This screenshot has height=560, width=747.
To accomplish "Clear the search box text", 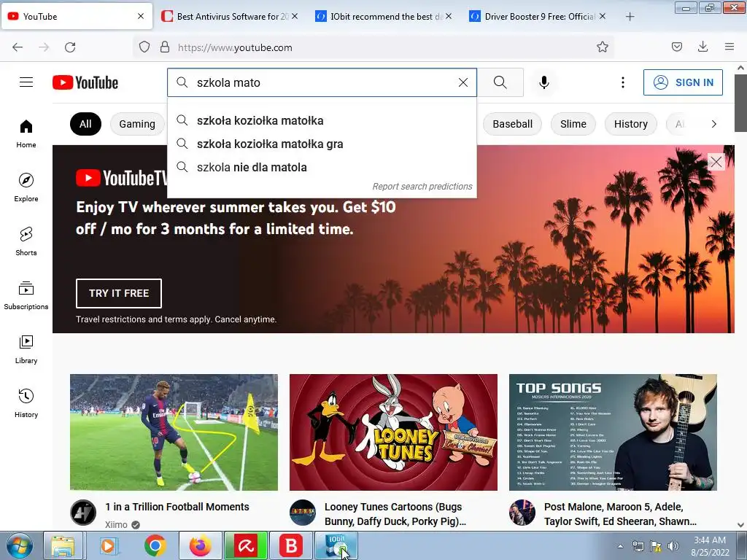I will tap(463, 82).
